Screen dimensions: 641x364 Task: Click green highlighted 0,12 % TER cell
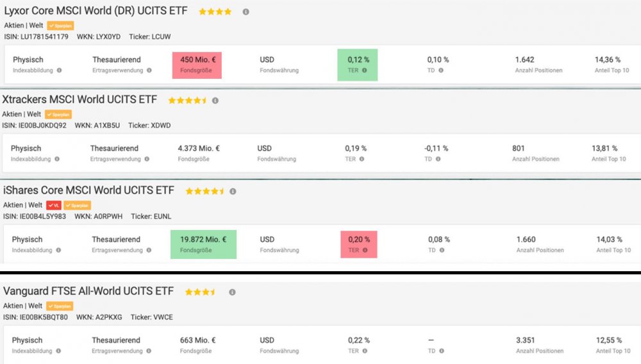click(x=358, y=65)
